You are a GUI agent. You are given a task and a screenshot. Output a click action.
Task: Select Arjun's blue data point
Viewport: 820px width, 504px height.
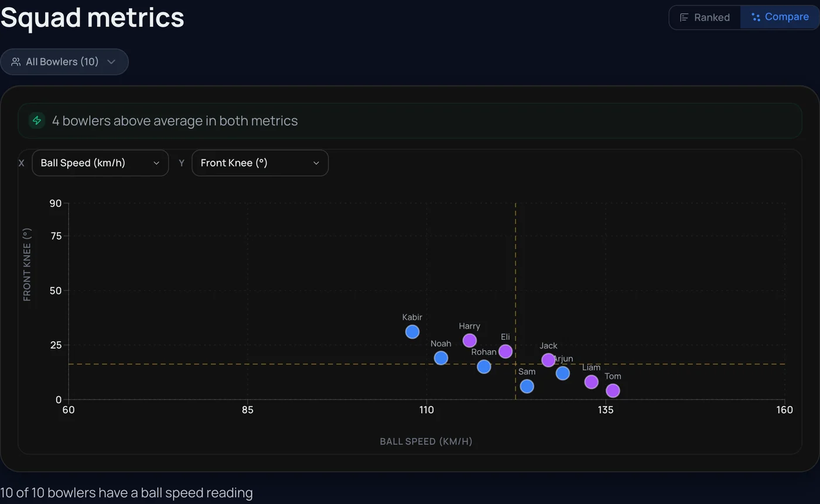tap(563, 373)
